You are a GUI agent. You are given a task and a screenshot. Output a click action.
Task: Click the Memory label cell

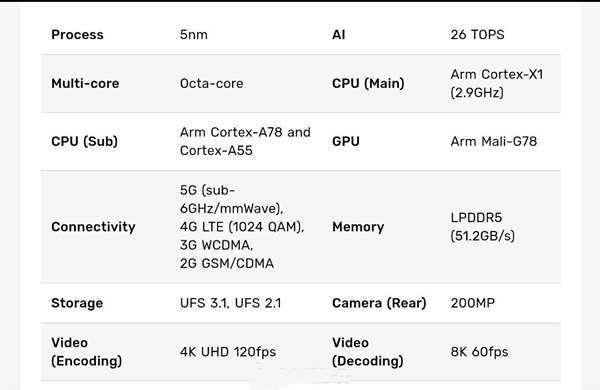coord(358,227)
